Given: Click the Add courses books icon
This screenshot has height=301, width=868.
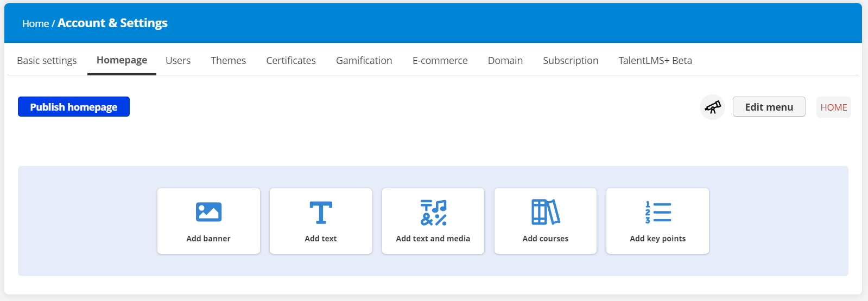Looking at the screenshot, I should click(x=546, y=212).
